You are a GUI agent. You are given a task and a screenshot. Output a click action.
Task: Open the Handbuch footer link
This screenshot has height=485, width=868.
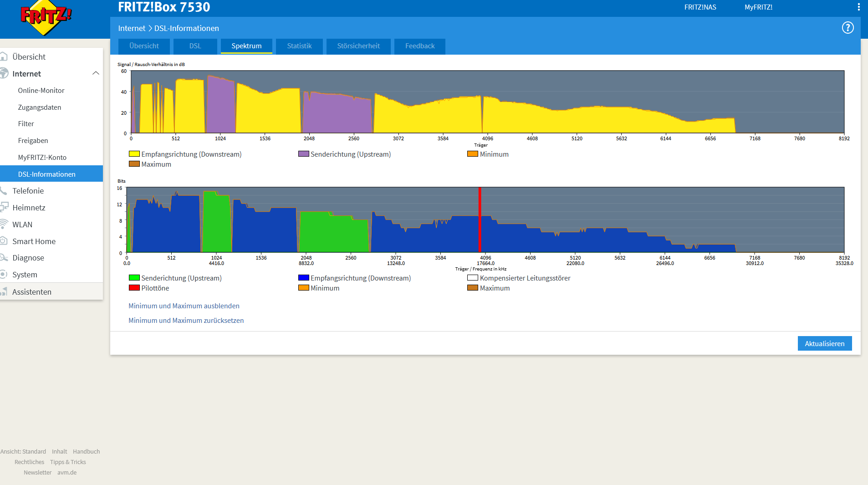pyautogui.click(x=87, y=452)
